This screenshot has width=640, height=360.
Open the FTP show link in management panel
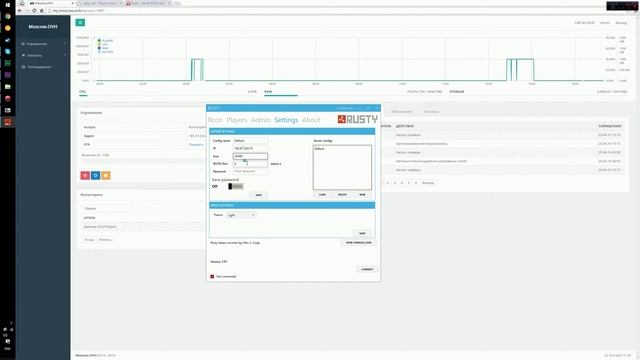[x=196, y=144]
